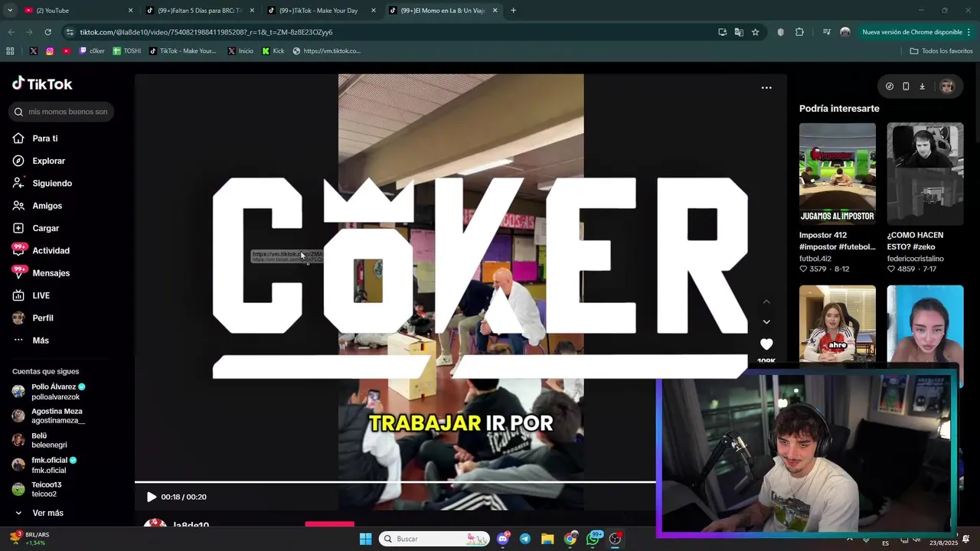This screenshot has width=980, height=551.
Task: Open the Inicio bookmark
Action: [240, 51]
